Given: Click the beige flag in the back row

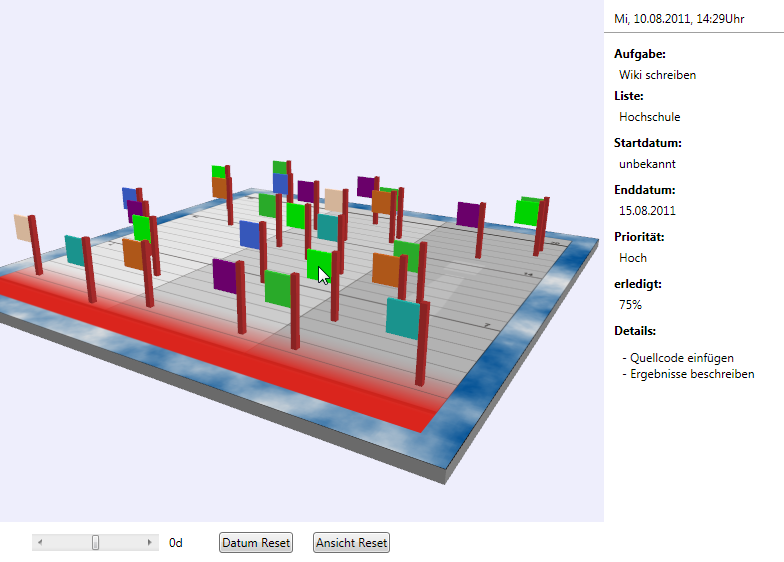Looking at the screenshot, I should (333, 201).
